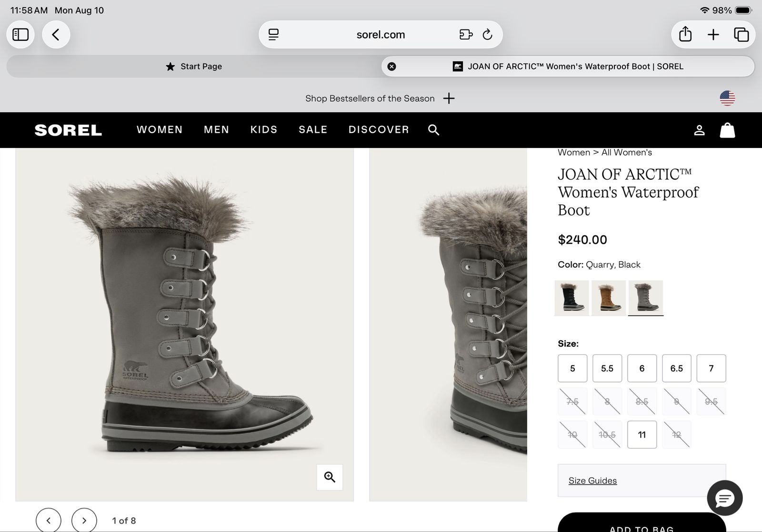Click the JOAN OF ARCTIC product title
762x532 pixels.
[x=628, y=192]
